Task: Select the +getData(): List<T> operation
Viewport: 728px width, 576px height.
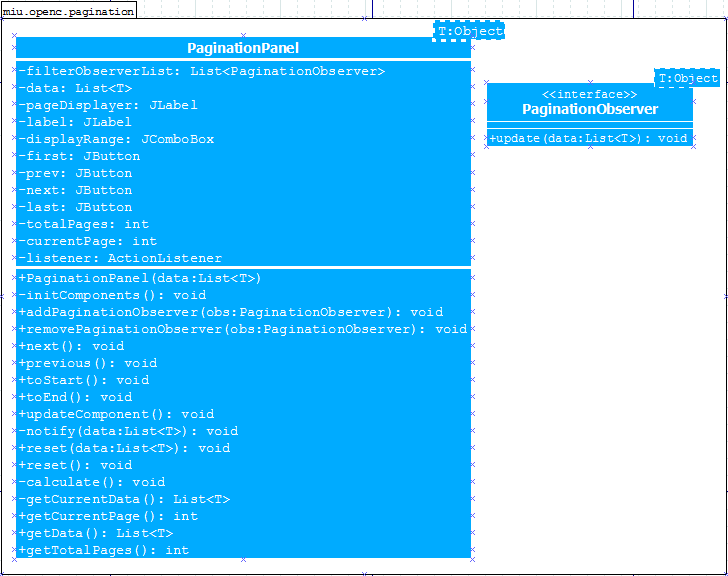Action: click(96, 533)
